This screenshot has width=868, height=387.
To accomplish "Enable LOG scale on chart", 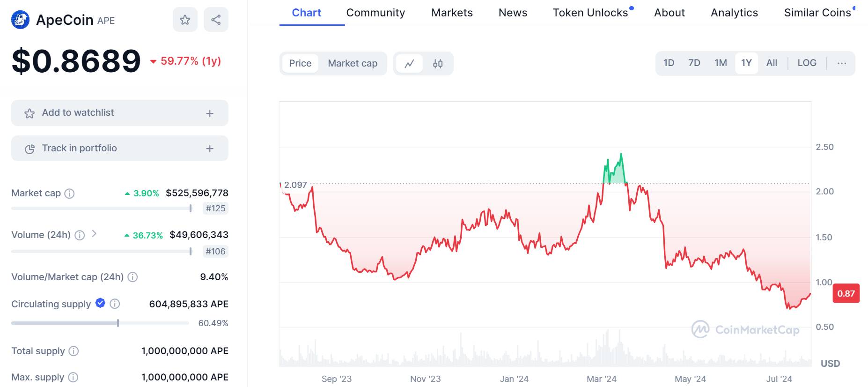I will click(x=807, y=63).
